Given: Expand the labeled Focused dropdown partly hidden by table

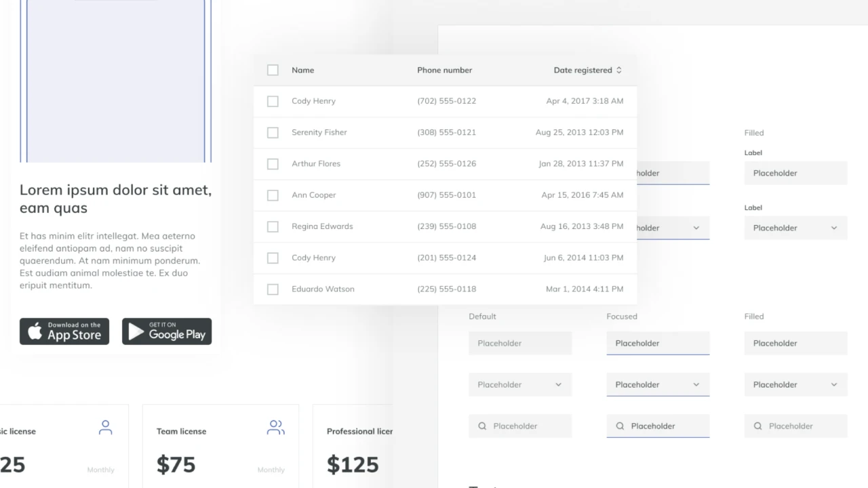Looking at the screenshot, I should click(x=673, y=228).
